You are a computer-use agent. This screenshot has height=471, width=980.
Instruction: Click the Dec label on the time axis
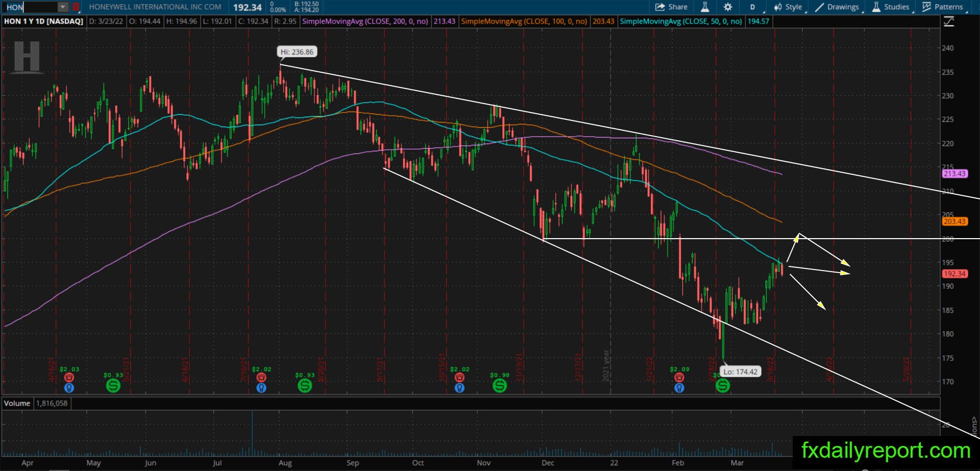(548, 463)
